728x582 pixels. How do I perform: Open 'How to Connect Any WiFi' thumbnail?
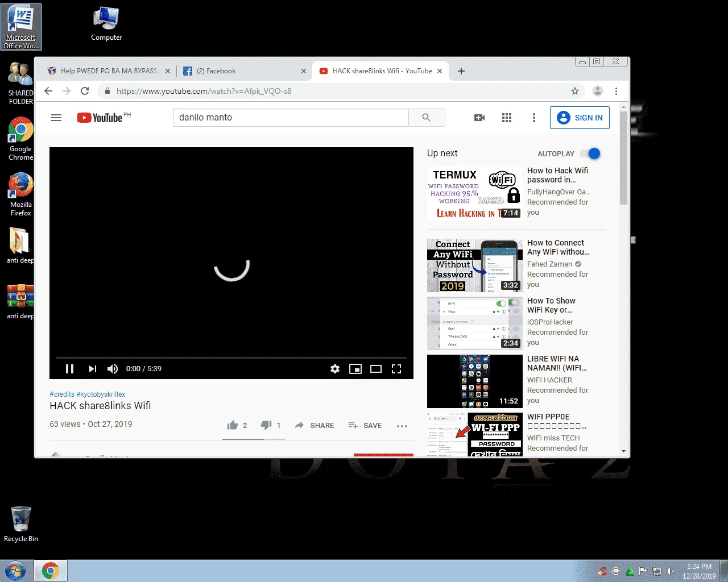click(x=474, y=265)
